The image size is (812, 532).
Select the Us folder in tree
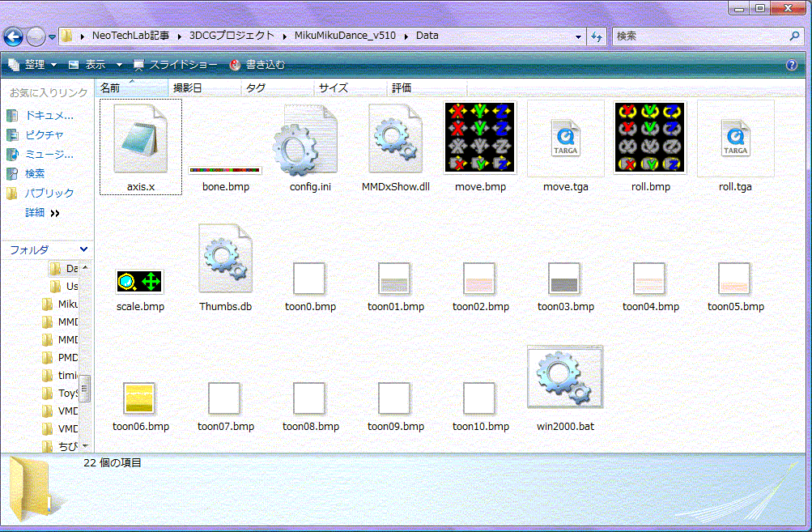click(64, 286)
